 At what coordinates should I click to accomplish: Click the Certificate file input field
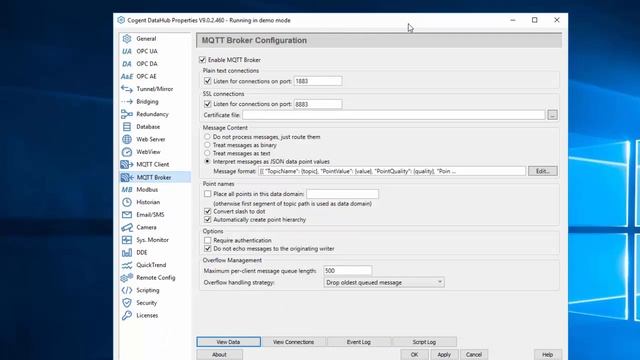pyautogui.click(x=393, y=115)
